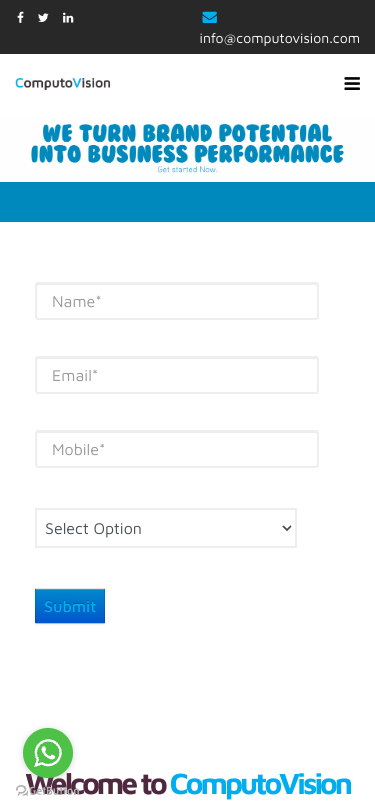Click the 'Welcome to' heading text

pyautogui.click(x=96, y=785)
